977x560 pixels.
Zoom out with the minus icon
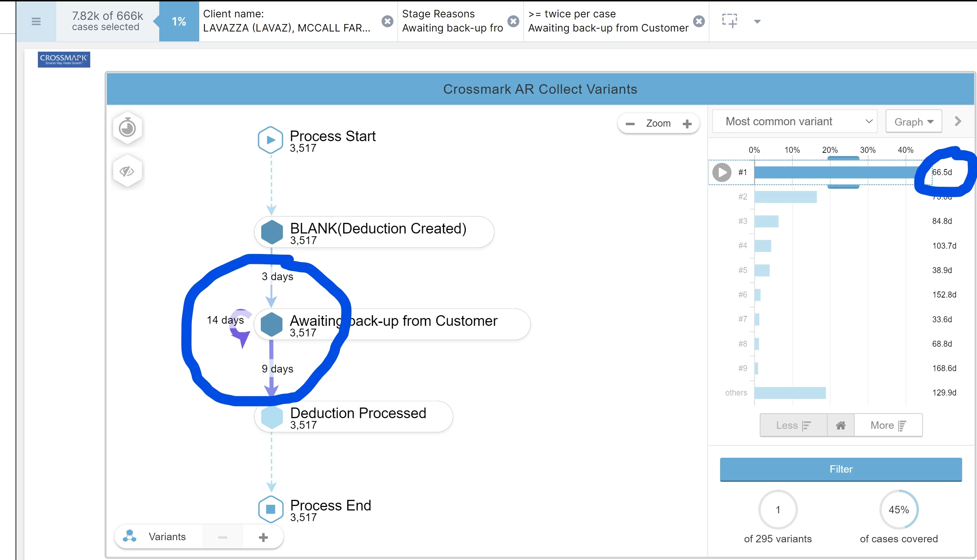pyautogui.click(x=630, y=124)
